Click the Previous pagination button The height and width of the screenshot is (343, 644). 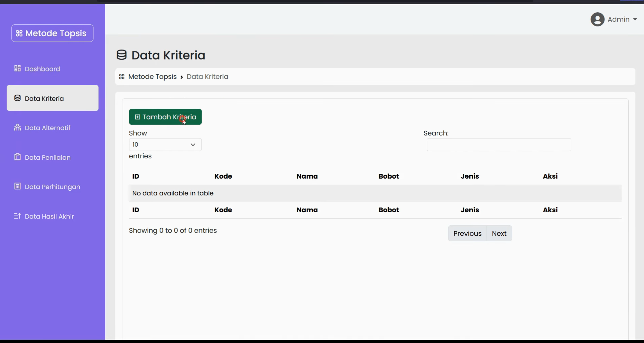tap(467, 233)
